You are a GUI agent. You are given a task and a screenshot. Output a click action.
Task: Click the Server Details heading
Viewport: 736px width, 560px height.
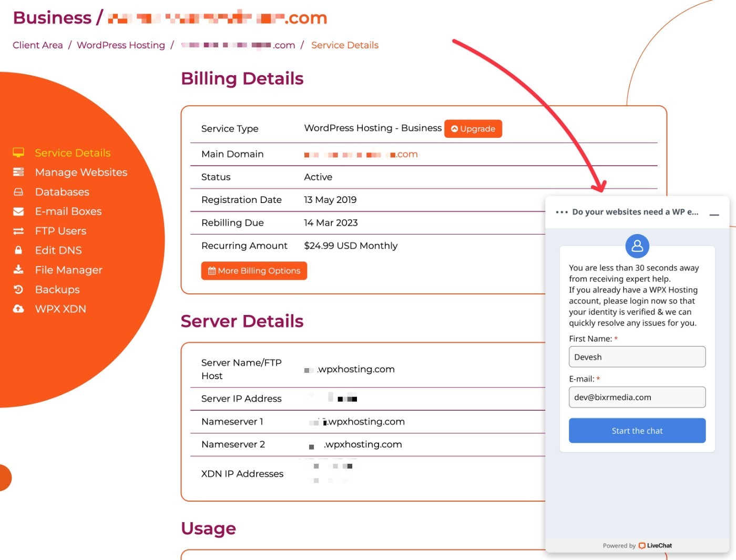(242, 321)
